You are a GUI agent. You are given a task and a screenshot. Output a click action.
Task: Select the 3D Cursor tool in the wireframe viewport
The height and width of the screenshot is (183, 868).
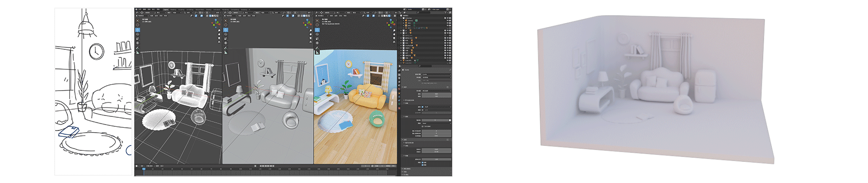(137, 25)
